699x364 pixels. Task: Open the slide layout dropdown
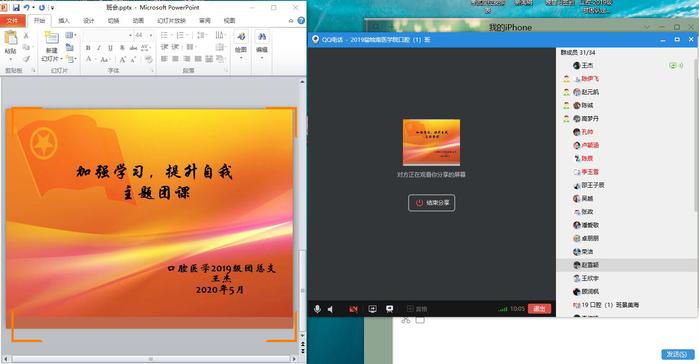tap(70, 35)
